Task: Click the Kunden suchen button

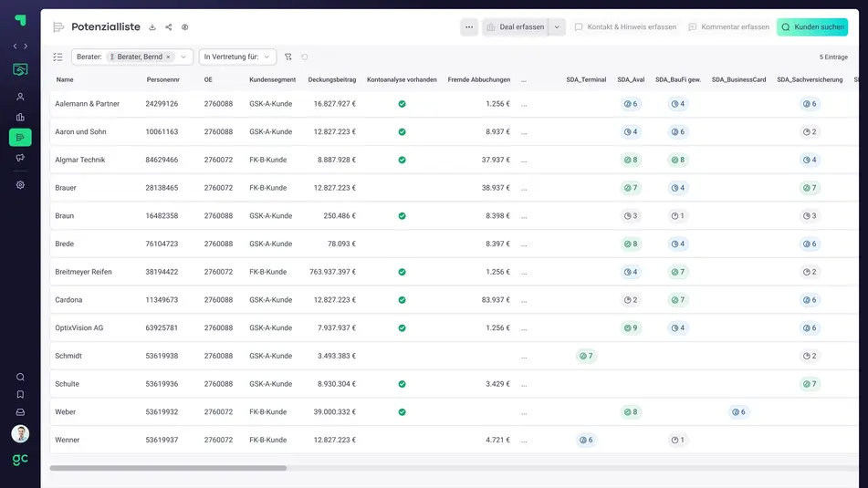Action: pyautogui.click(x=811, y=27)
